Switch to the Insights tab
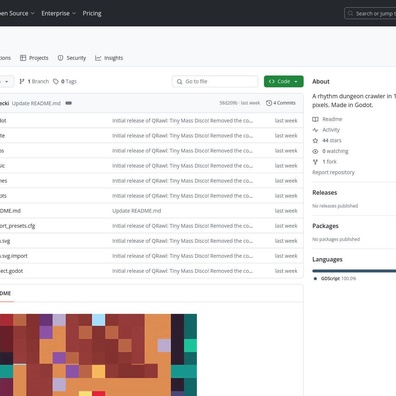Viewport: 396px width, 396px height. click(109, 58)
